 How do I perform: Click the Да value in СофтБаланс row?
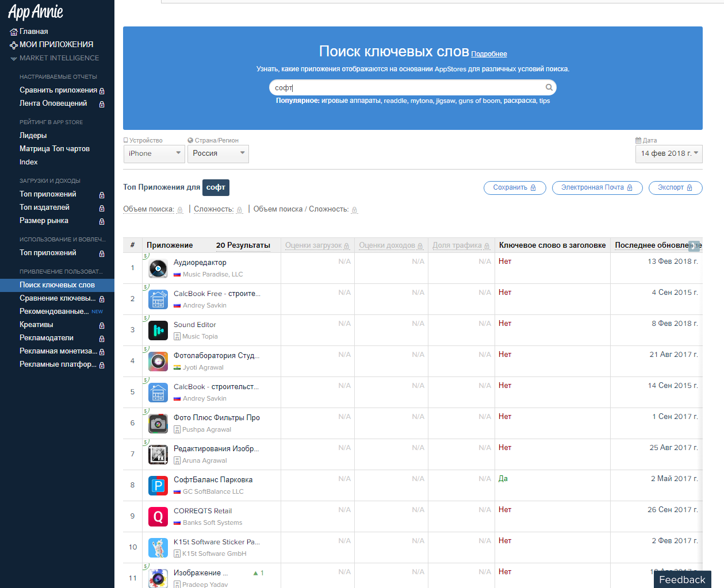tap(503, 479)
